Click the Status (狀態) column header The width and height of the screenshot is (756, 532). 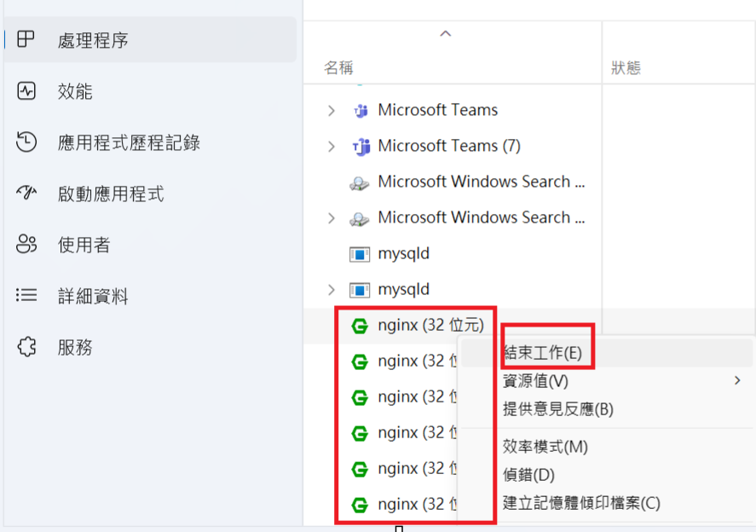click(x=626, y=68)
